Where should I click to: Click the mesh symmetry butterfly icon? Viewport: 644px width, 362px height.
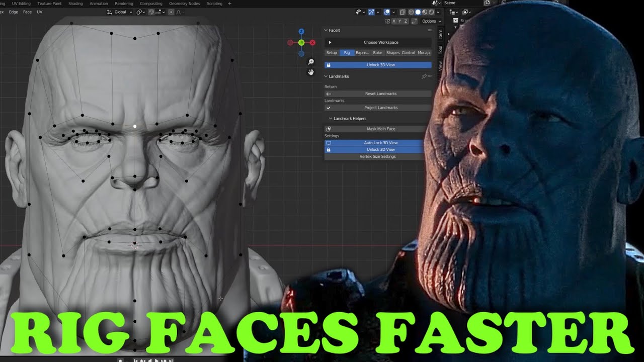pyautogui.click(x=387, y=21)
